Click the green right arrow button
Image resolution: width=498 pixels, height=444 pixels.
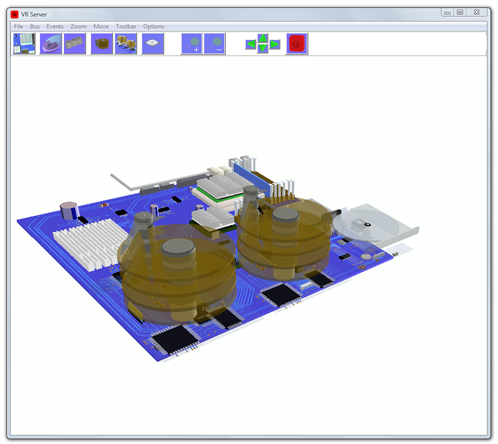point(275,44)
